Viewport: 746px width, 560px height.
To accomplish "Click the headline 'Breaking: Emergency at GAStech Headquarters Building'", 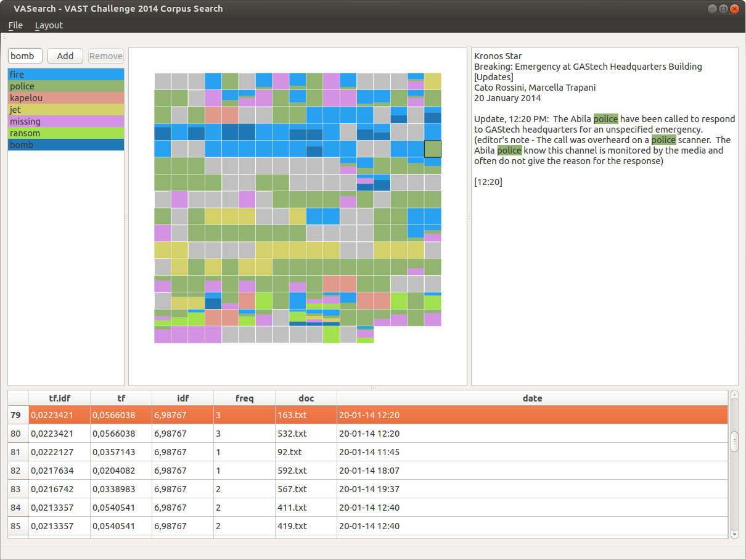I will click(588, 67).
